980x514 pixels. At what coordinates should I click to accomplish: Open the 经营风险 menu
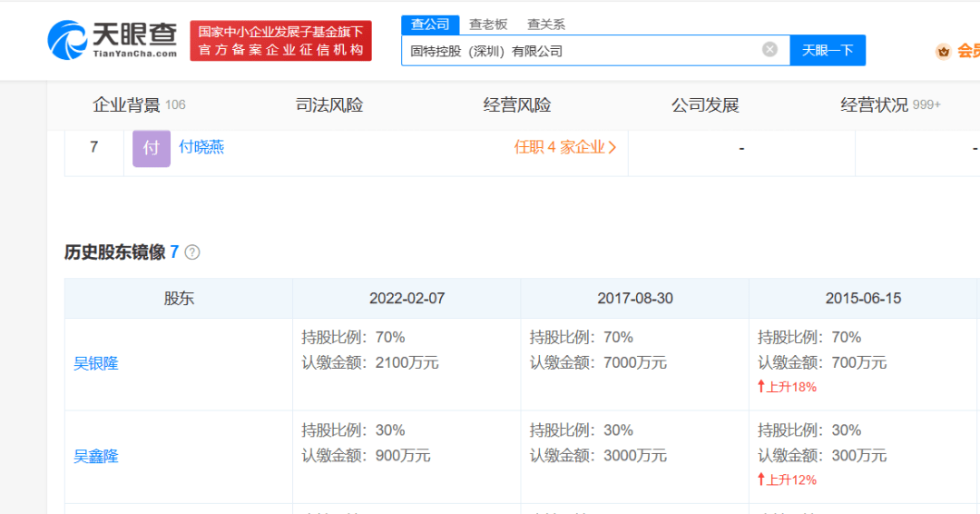(517, 105)
